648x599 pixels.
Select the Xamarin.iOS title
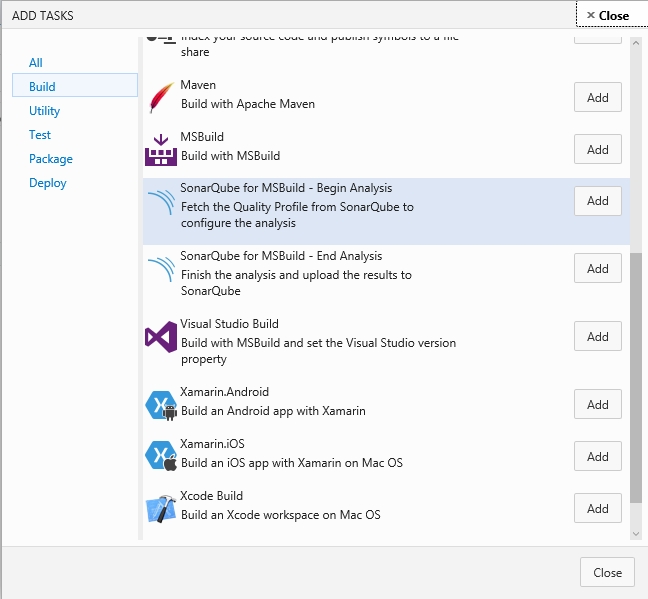point(212,444)
